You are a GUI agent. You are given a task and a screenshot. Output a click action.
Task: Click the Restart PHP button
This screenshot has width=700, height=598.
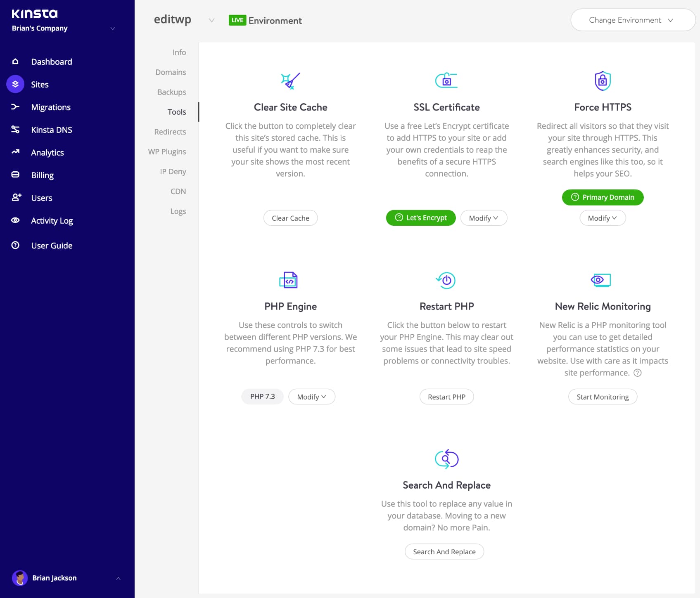pyautogui.click(x=446, y=397)
